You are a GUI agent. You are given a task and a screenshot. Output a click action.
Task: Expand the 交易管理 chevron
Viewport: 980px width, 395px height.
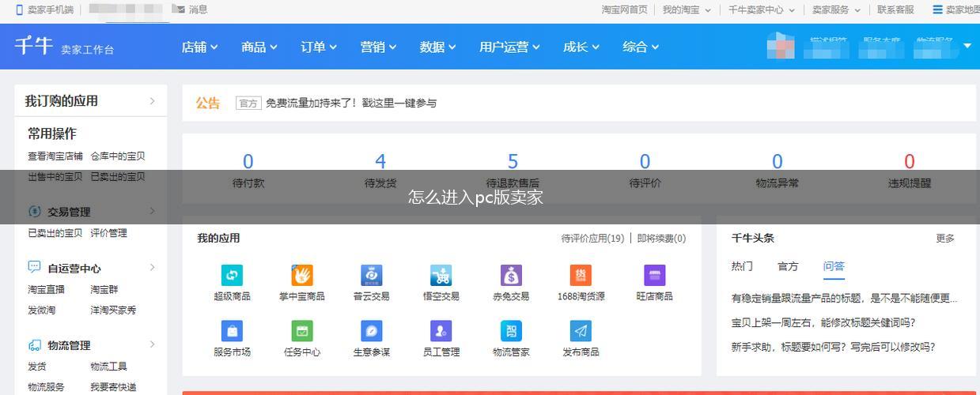(152, 211)
